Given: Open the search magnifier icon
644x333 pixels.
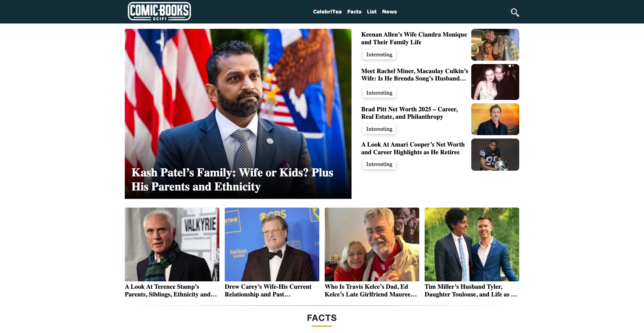Looking at the screenshot, I should [x=515, y=12].
